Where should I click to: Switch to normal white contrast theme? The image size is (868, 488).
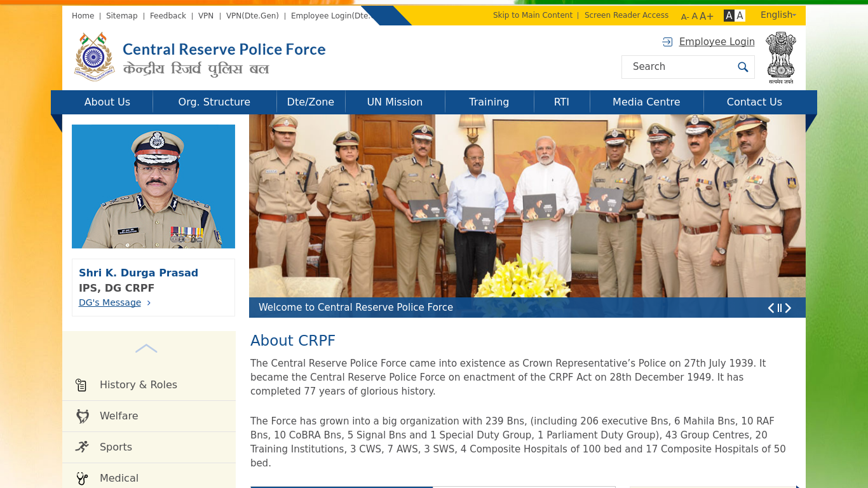[x=739, y=15]
